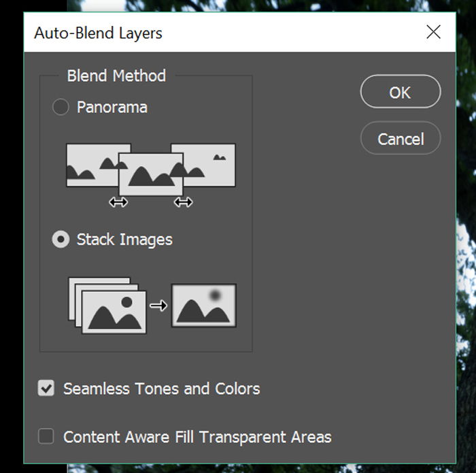Click the Panorama label text

point(112,108)
